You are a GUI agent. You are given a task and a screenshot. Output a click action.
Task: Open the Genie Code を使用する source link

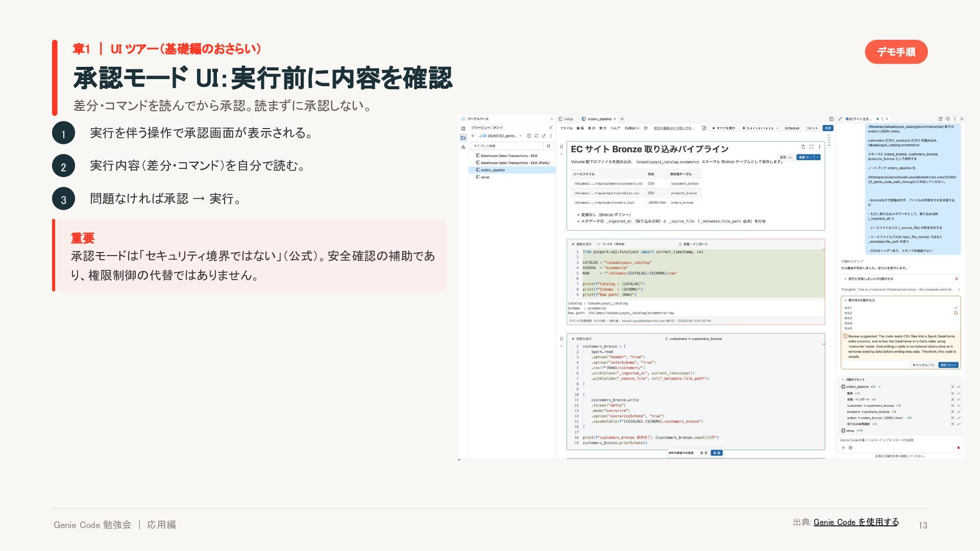[856, 522]
